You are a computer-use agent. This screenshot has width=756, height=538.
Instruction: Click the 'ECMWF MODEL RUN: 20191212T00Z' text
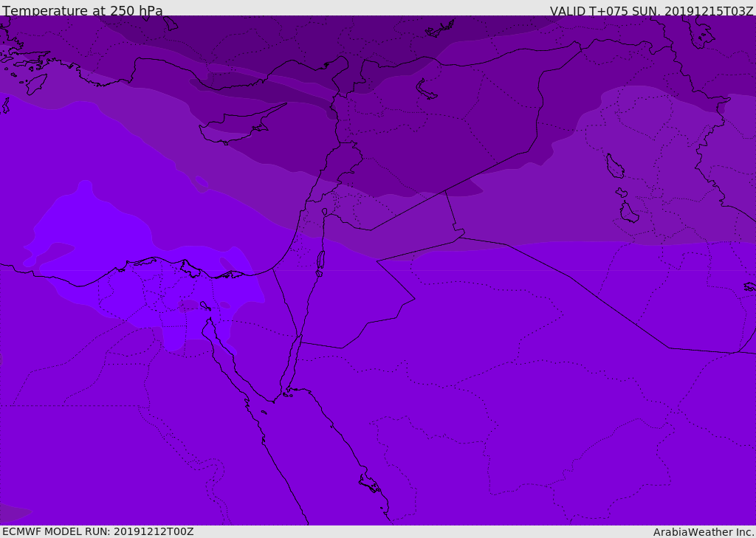98,531
